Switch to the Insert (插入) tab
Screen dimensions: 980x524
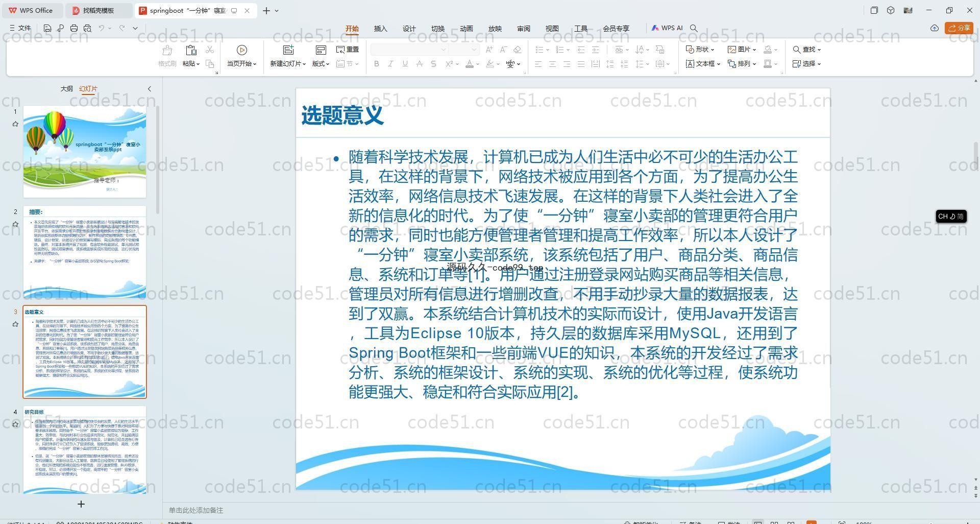[381, 29]
